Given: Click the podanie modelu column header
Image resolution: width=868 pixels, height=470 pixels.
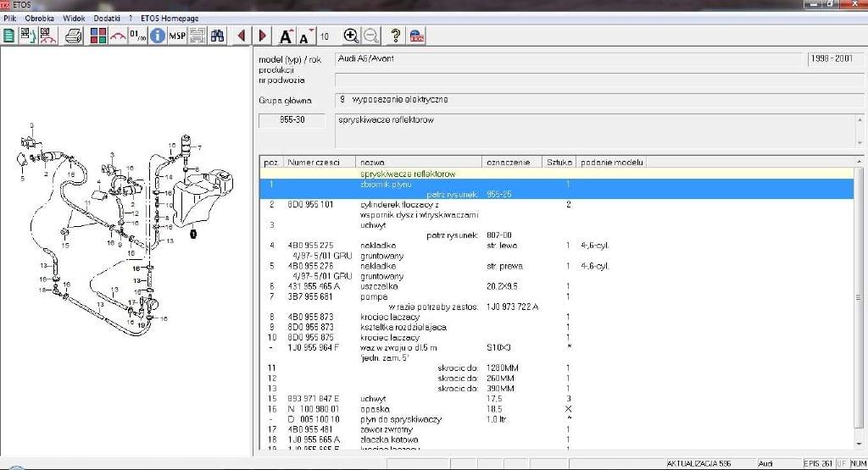Looking at the screenshot, I should click(x=612, y=163).
